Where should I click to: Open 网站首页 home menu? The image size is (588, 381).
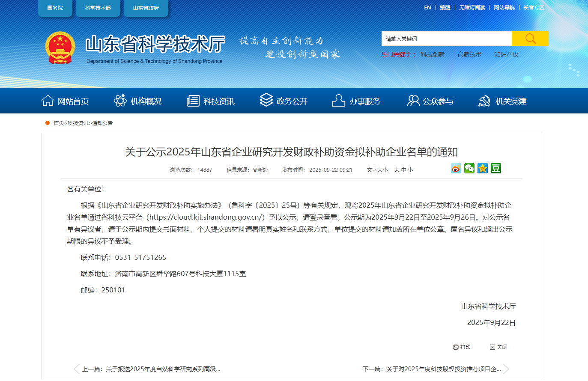[65, 101]
